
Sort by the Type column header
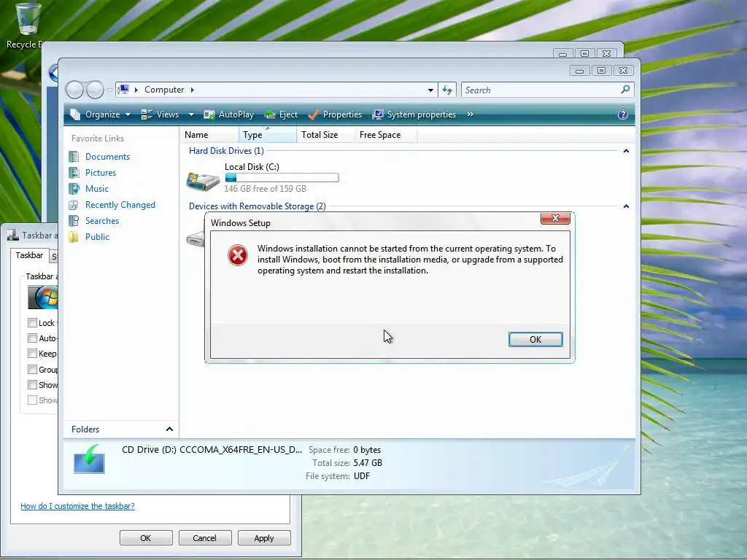pos(267,135)
